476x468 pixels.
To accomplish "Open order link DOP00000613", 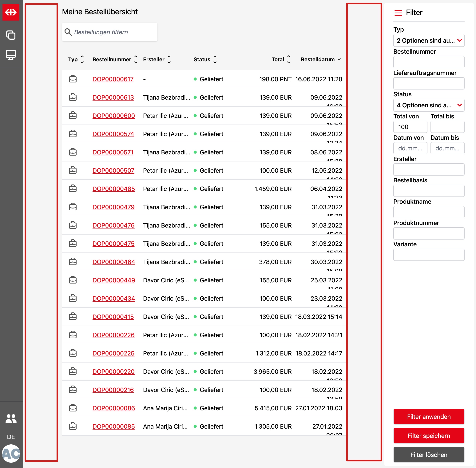I will point(113,98).
